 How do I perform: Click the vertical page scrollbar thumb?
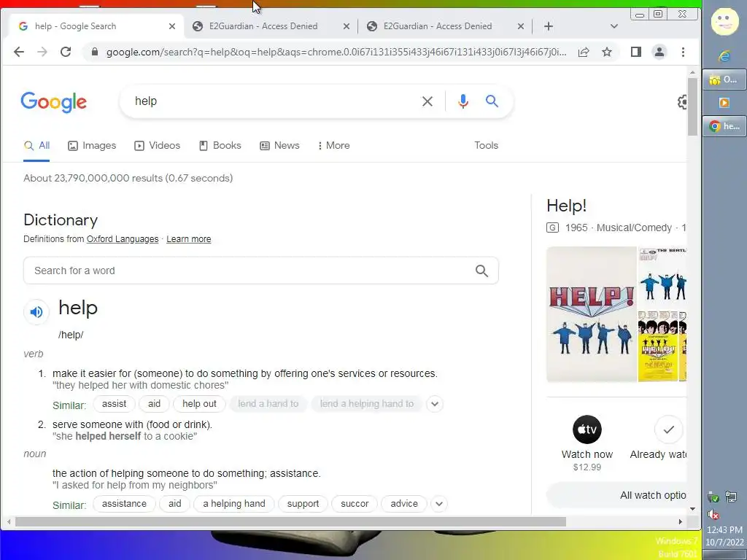[x=692, y=106]
